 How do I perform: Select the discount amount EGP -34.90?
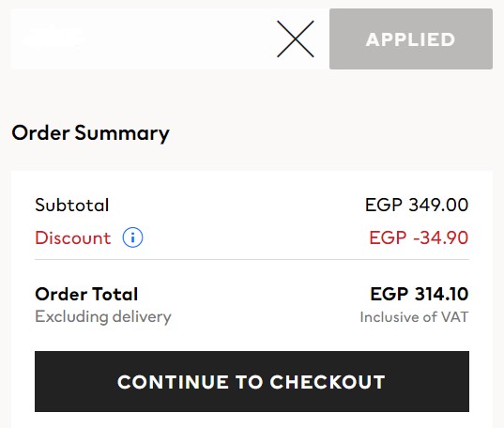click(x=419, y=238)
